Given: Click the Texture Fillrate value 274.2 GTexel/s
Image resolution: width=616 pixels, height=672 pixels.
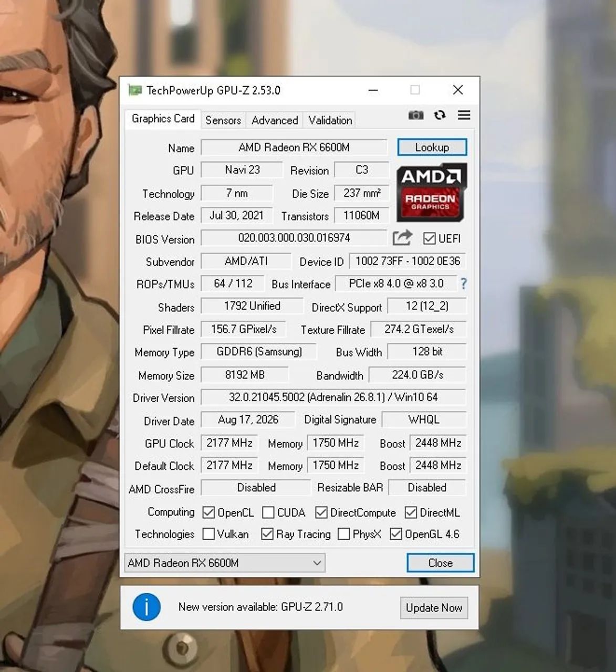Looking at the screenshot, I should coord(419,329).
